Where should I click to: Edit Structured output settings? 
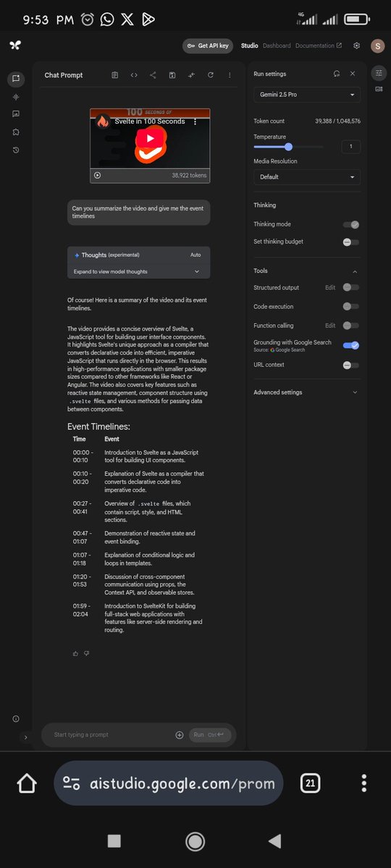[x=330, y=287]
